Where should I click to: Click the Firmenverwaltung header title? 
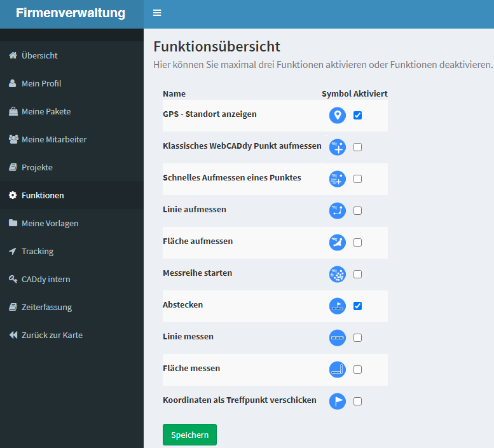(x=71, y=13)
